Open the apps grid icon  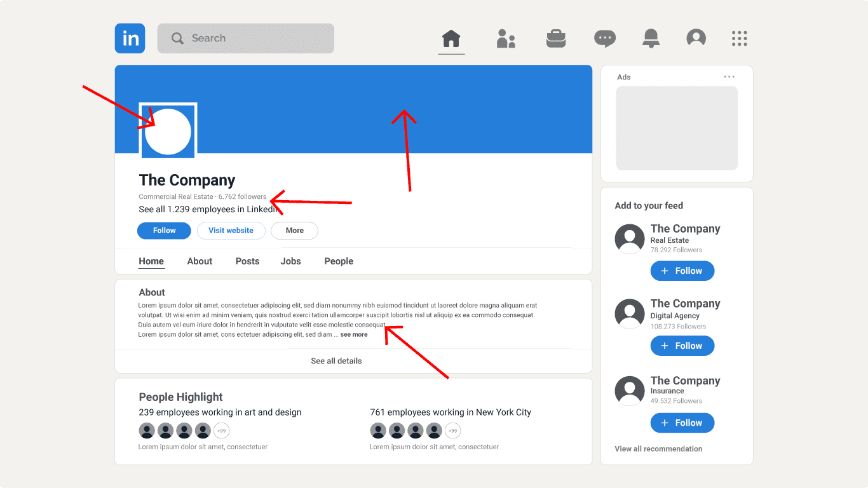[x=740, y=38]
